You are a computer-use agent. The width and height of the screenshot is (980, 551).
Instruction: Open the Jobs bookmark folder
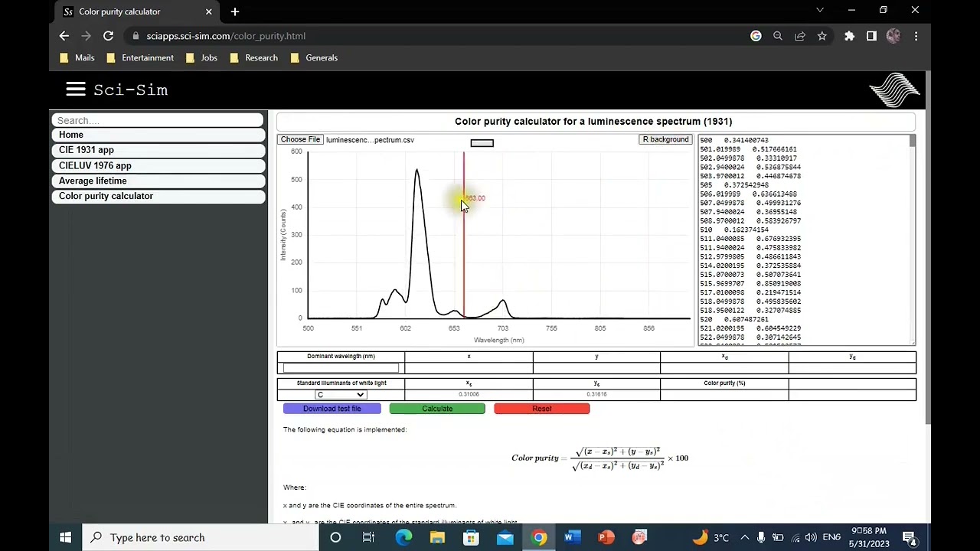(x=201, y=57)
